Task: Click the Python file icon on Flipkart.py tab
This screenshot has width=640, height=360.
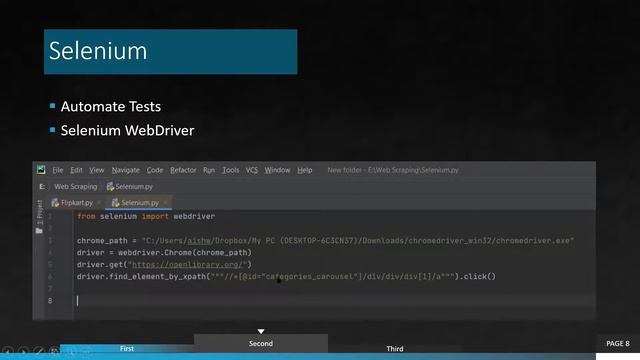Action: (x=56, y=202)
